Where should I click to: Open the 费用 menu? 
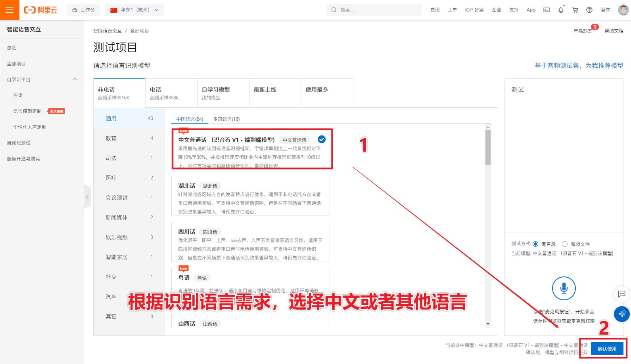[435, 10]
